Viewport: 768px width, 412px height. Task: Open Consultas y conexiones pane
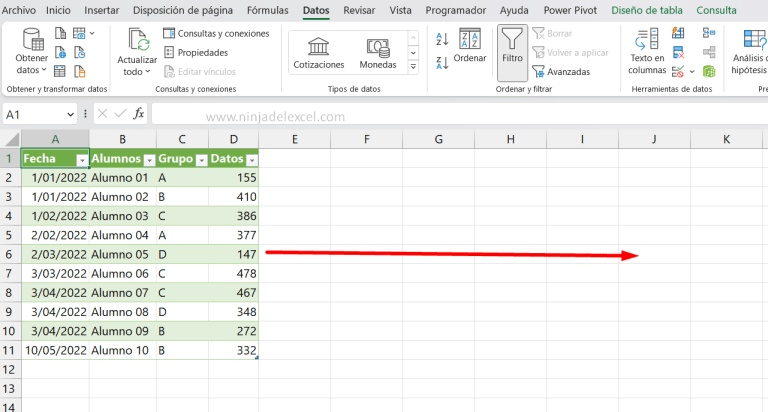pos(216,33)
